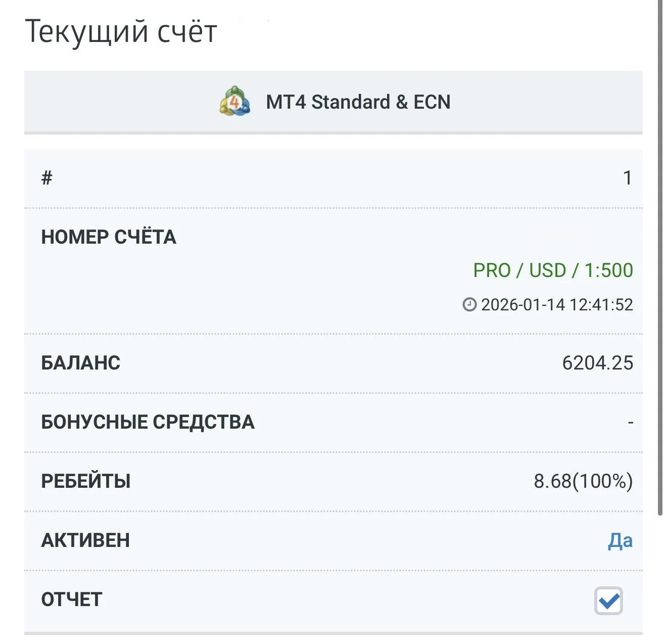Click the Текущий счёт heading

pos(121,32)
